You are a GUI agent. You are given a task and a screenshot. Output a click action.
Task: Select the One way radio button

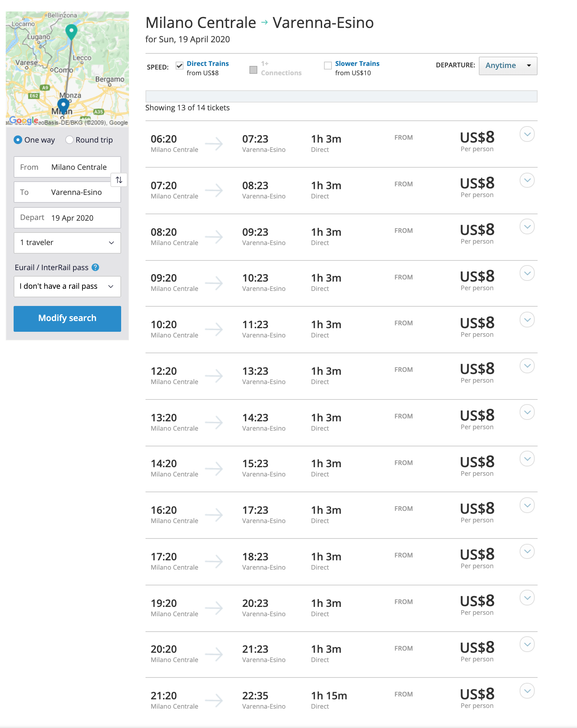click(18, 140)
